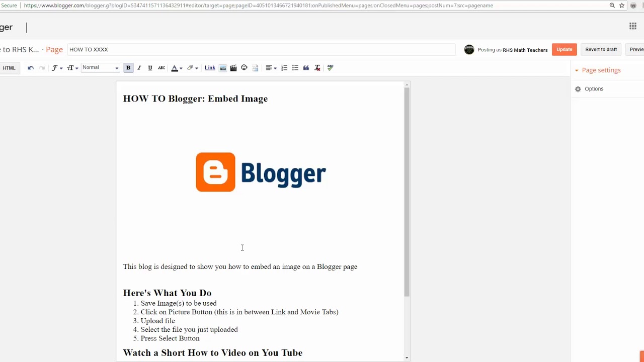Screen dimensions: 644x362
Task: Click list item 'Select the file you just uploaded'
Action: [189, 330]
